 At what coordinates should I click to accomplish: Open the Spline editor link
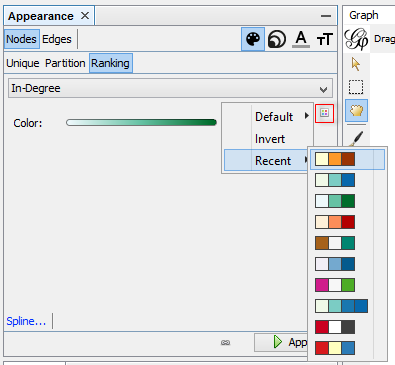pyautogui.click(x=26, y=321)
